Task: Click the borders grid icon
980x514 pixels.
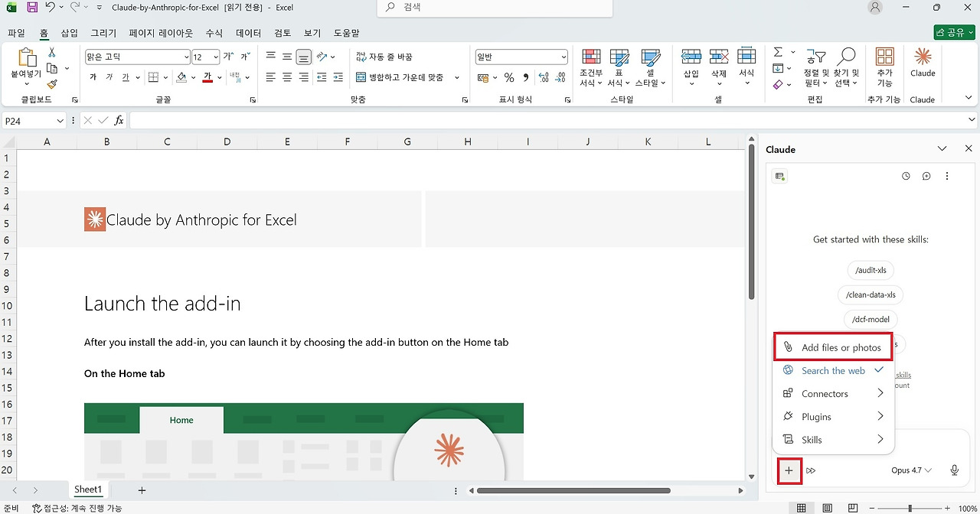Action: 153,77
